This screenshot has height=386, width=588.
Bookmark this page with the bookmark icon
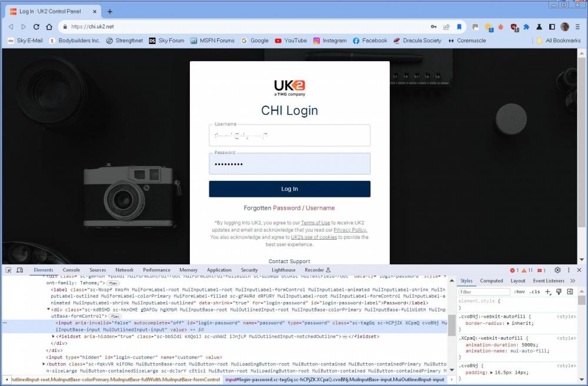click(459, 26)
